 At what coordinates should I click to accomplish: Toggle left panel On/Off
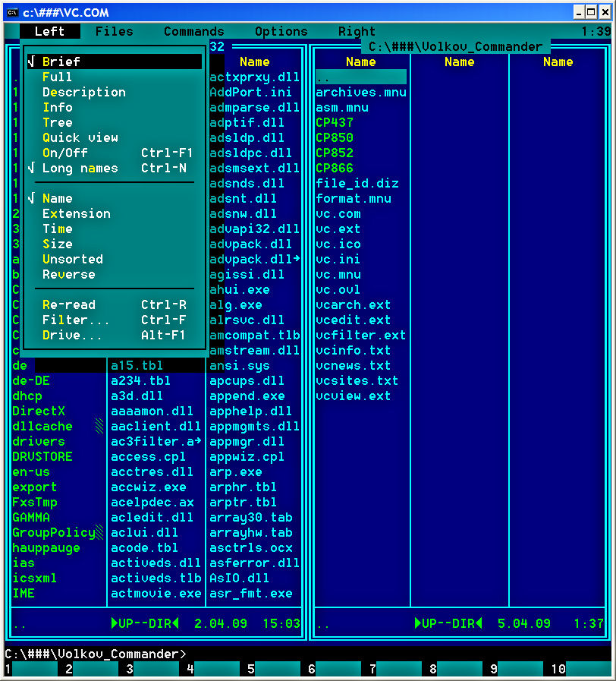point(115,153)
